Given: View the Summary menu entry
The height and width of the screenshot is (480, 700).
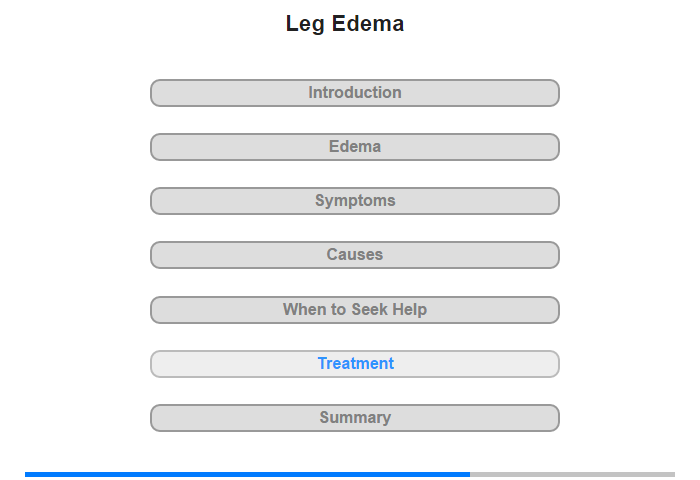Looking at the screenshot, I should coord(354,418).
